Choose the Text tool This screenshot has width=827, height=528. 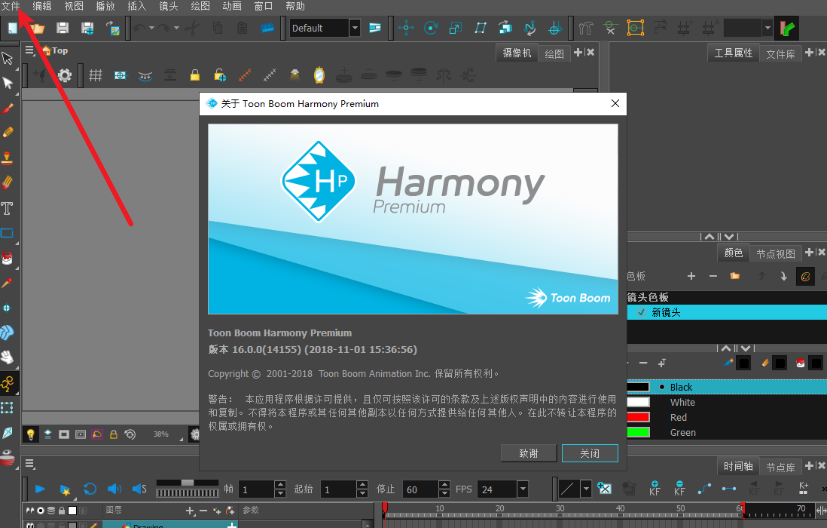(8, 208)
